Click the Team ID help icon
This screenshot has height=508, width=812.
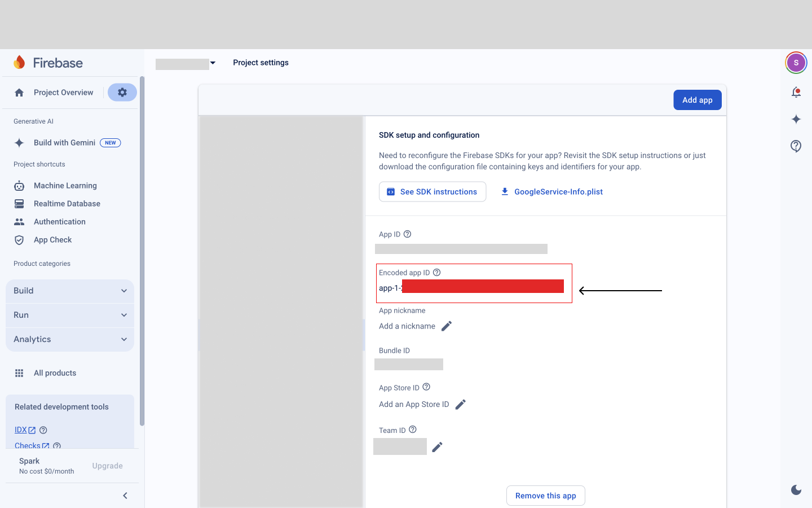pyautogui.click(x=413, y=430)
